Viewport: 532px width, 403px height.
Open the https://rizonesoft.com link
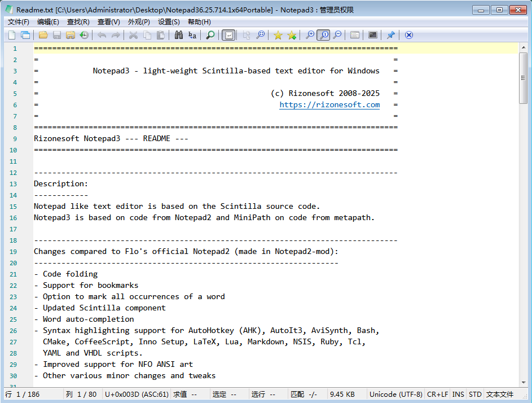(x=329, y=105)
